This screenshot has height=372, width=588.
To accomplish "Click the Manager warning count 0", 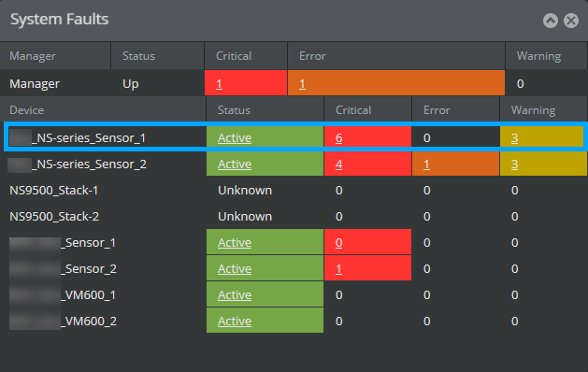I will (520, 83).
